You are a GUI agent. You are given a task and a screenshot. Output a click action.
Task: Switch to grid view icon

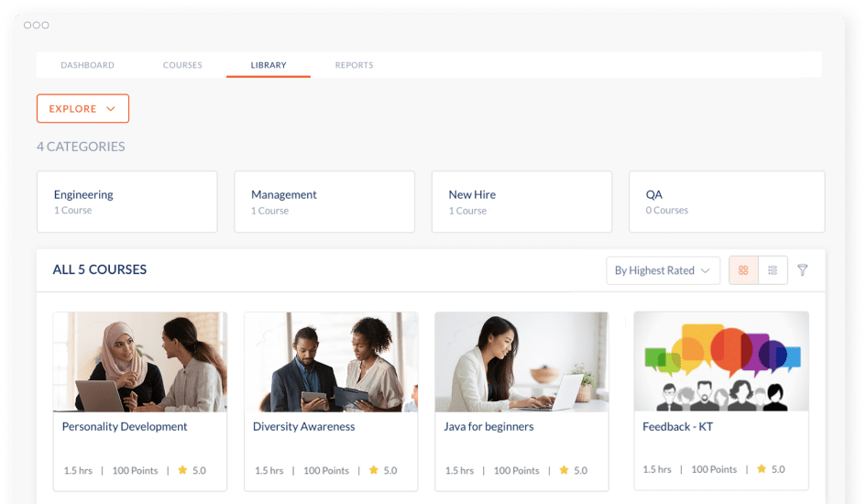[x=743, y=270]
